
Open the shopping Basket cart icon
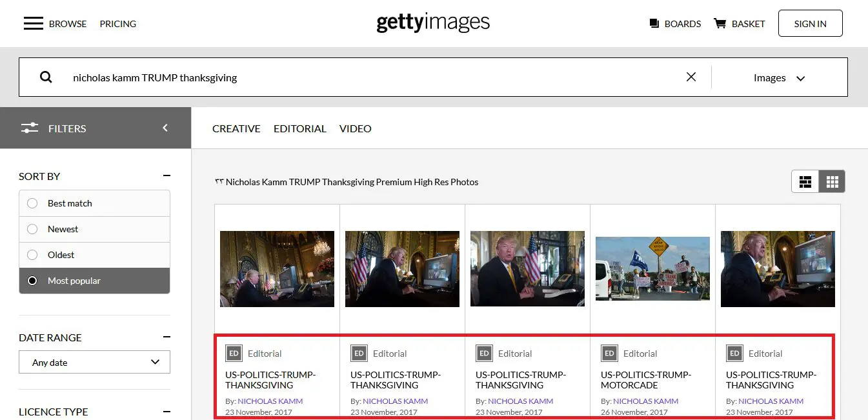[720, 24]
